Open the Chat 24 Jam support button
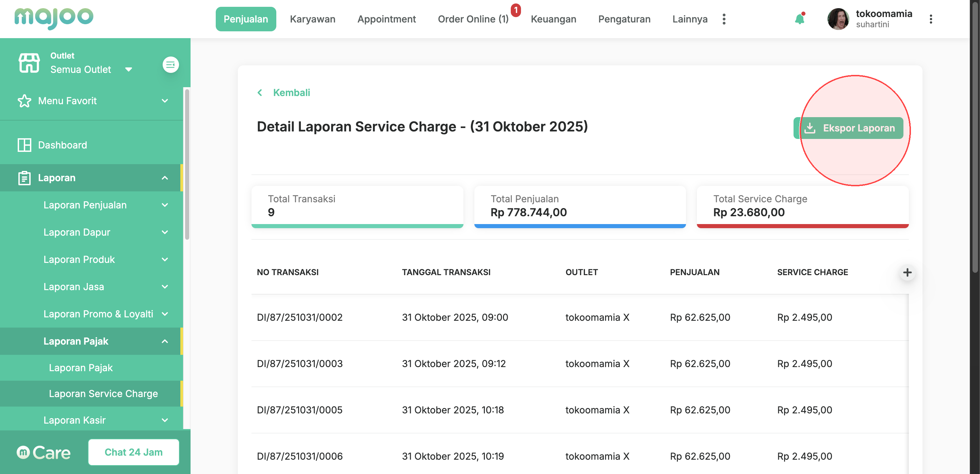This screenshot has width=980, height=474. (x=133, y=452)
